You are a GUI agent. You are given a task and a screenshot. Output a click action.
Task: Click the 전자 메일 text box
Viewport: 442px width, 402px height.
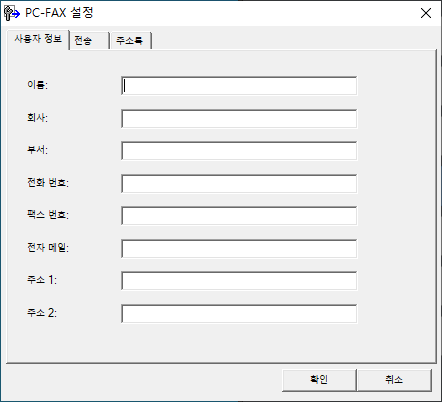click(x=239, y=248)
